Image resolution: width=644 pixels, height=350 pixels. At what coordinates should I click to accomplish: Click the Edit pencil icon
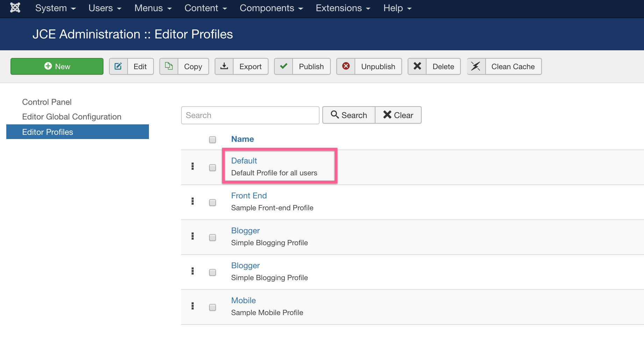118,66
